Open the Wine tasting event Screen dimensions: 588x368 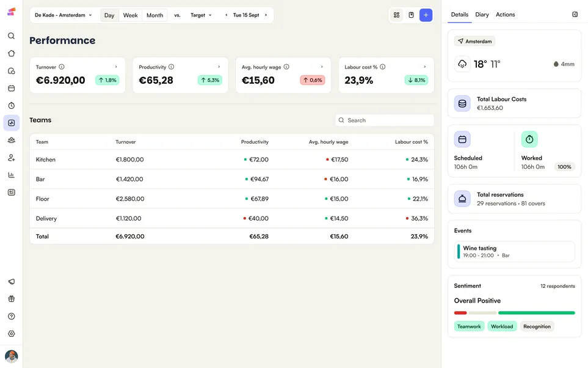514,251
